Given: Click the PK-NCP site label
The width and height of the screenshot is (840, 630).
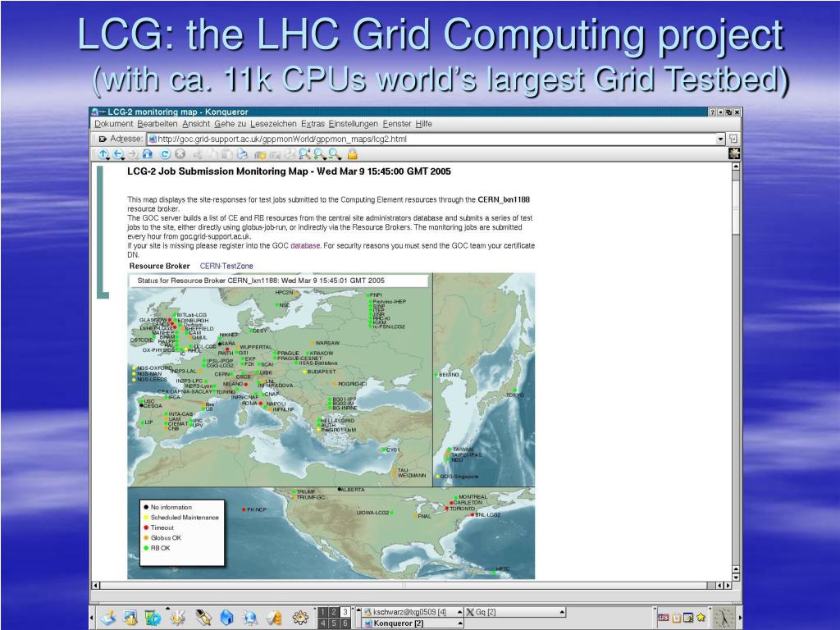Looking at the screenshot, I should point(256,509).
